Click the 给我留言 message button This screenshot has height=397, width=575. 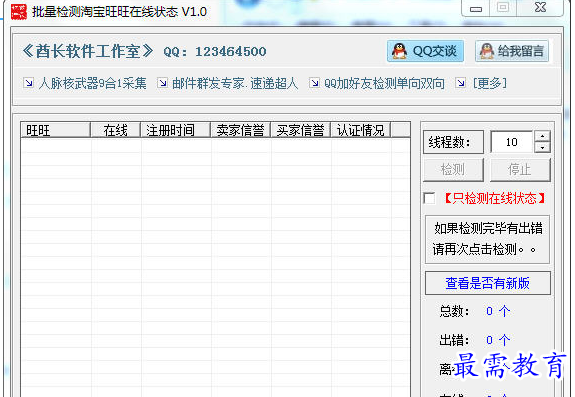[x=512, y=51]
